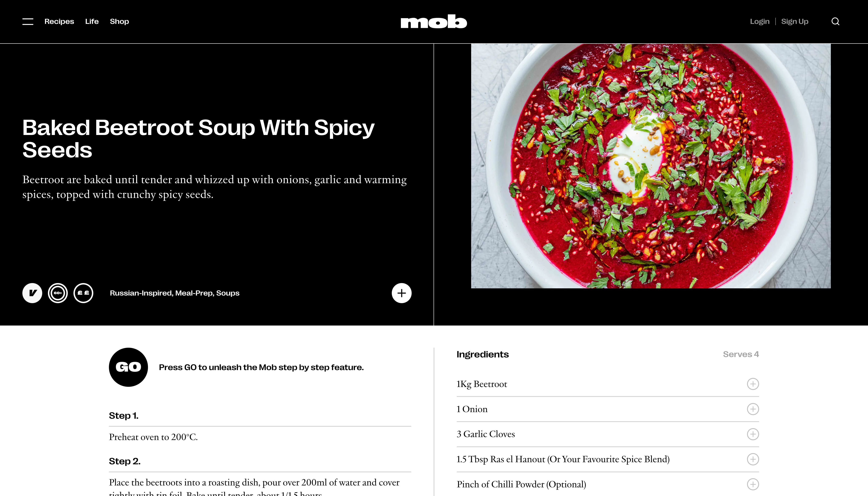Screen dimensions: 868x496
Task: Add 3 Garlic Cloves with plus icon
Action: pos(753,434)
